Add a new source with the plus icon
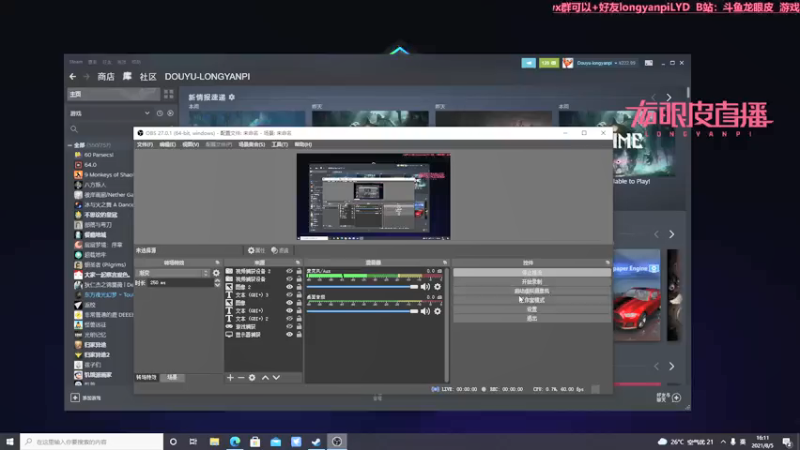Viewport: 800px width, 450px height. [x=230, y=378]
